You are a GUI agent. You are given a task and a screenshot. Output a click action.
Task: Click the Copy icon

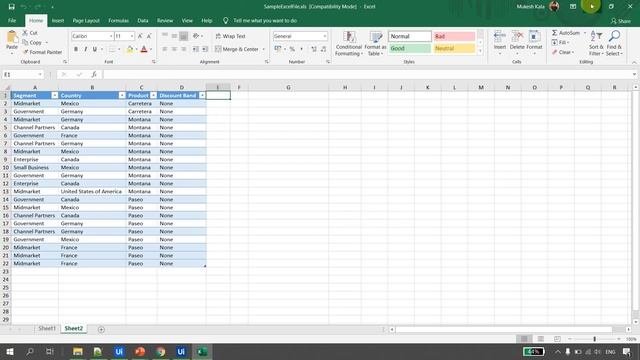pos(25,42)
